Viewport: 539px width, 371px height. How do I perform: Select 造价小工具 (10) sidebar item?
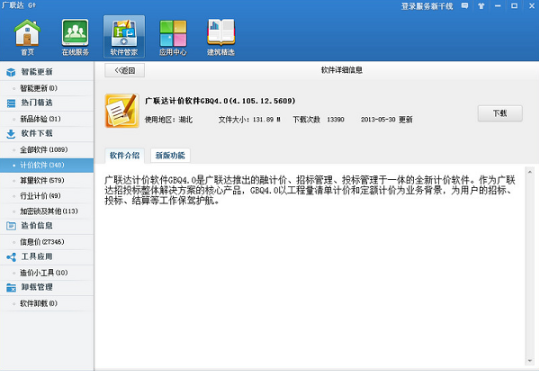[x=47, y=273]
